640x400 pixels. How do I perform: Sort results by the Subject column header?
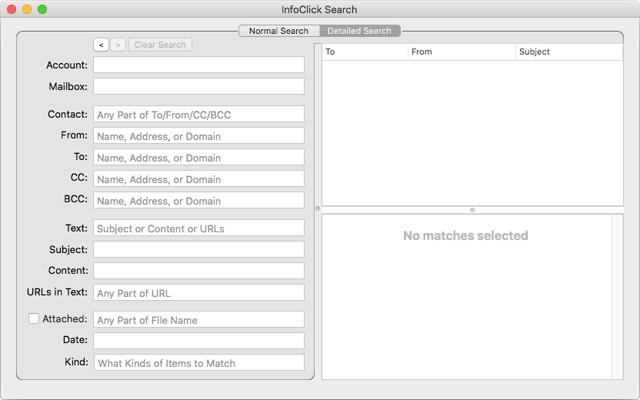click(x=569, y=52)
